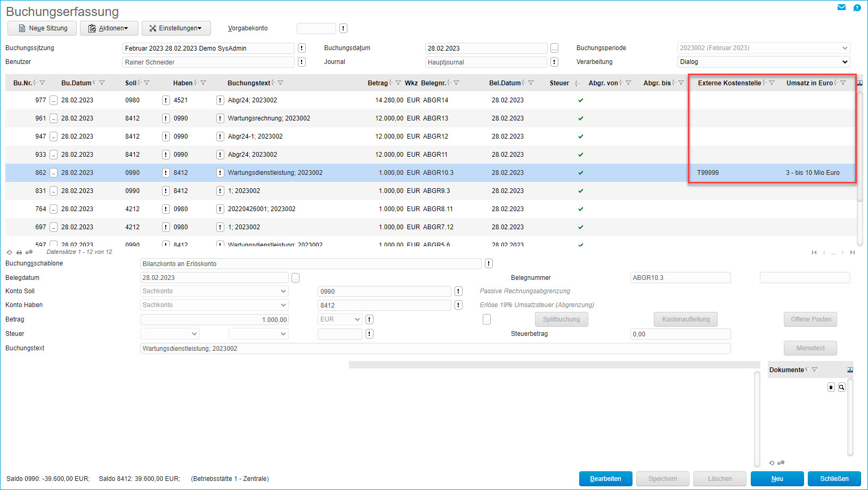Click the magnifier search icon in Dokumente
The image size is (868, 490).
(x=842, y=387)
